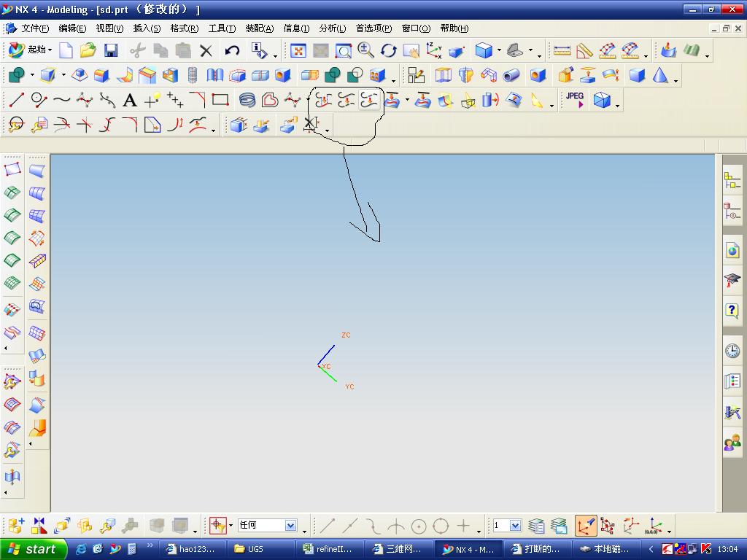Toggle Intersection snap option
Viewport: 747px width, 560px height.
point(395,526)
